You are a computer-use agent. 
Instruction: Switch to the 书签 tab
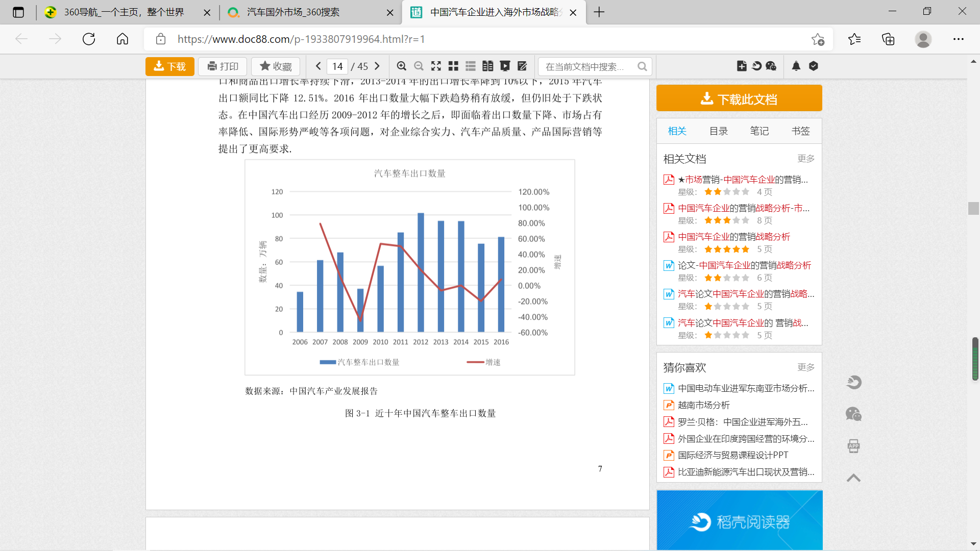coord(800,131)
